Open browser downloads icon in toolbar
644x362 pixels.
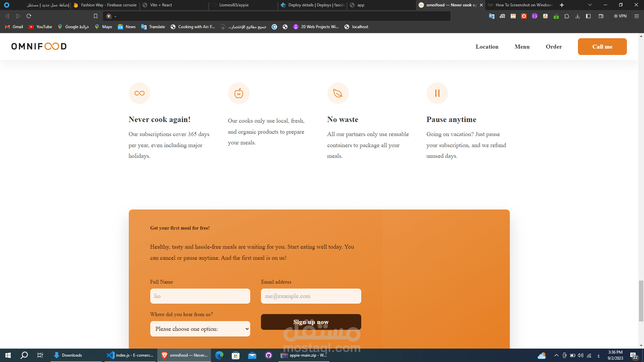pyautogui.click(x=578, y=16)
